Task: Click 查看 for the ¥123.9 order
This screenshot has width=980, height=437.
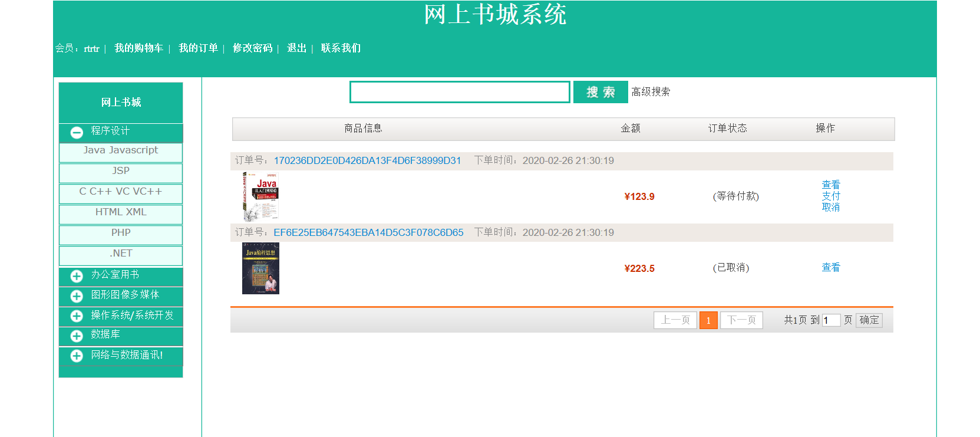Action: tap(831, 185)
